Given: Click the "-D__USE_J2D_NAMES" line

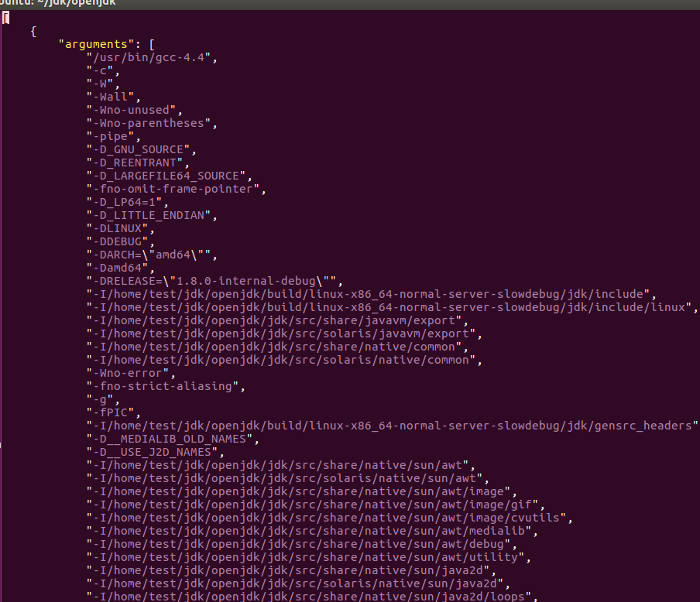Looking at the screenshot, I should tap(156, 453).
